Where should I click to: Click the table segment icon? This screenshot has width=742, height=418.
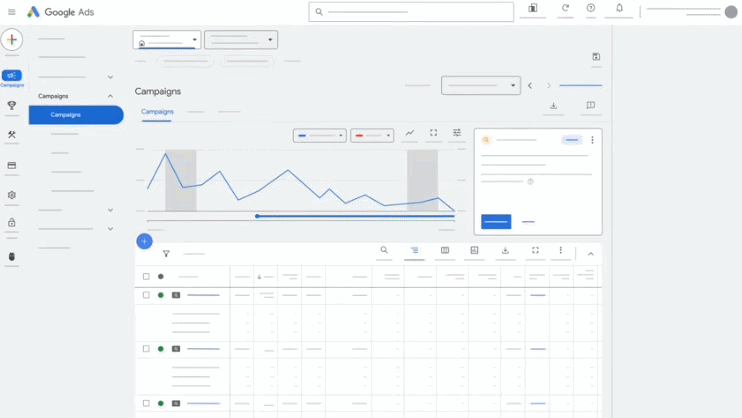tap(415, 250)
